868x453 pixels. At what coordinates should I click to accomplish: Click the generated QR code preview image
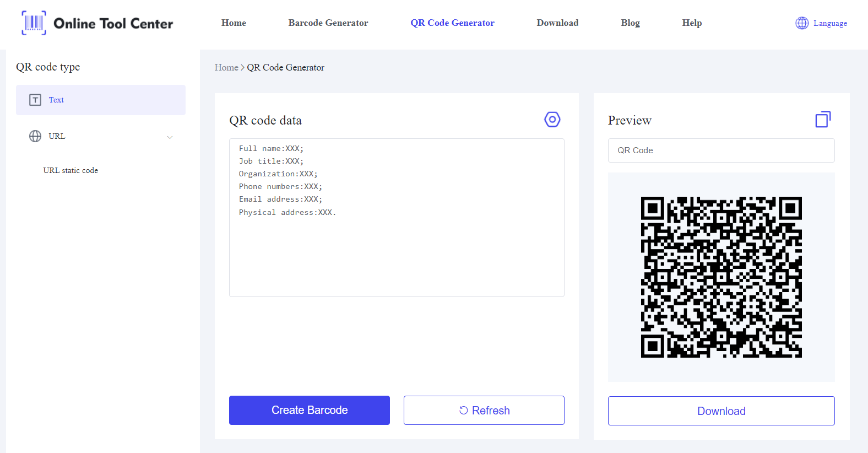pyautogui.click(x=721, y=277)
